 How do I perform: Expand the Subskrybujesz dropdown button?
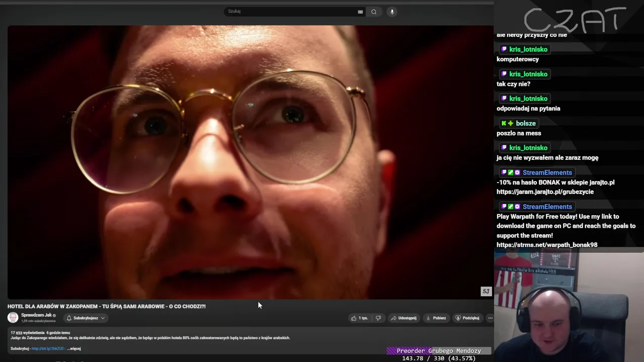pos(86,318)
